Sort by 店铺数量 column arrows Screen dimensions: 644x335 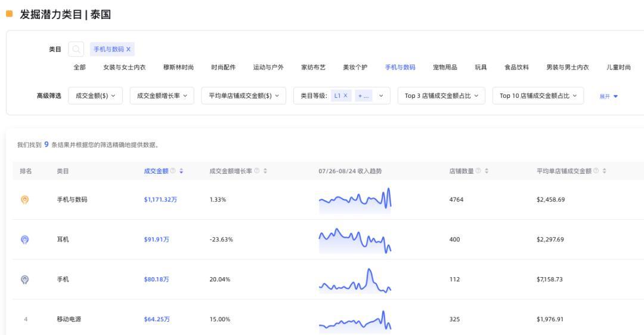(487, 171)
